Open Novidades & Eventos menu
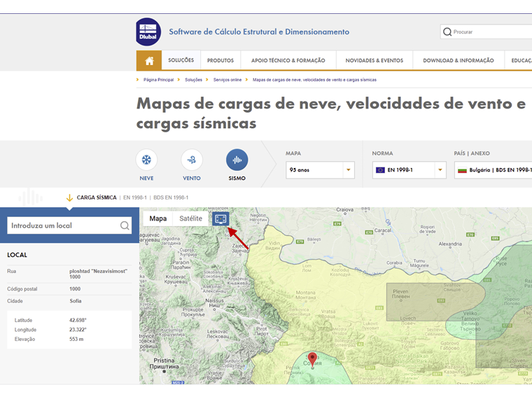 pyautogui.click(x=374, y=60)
